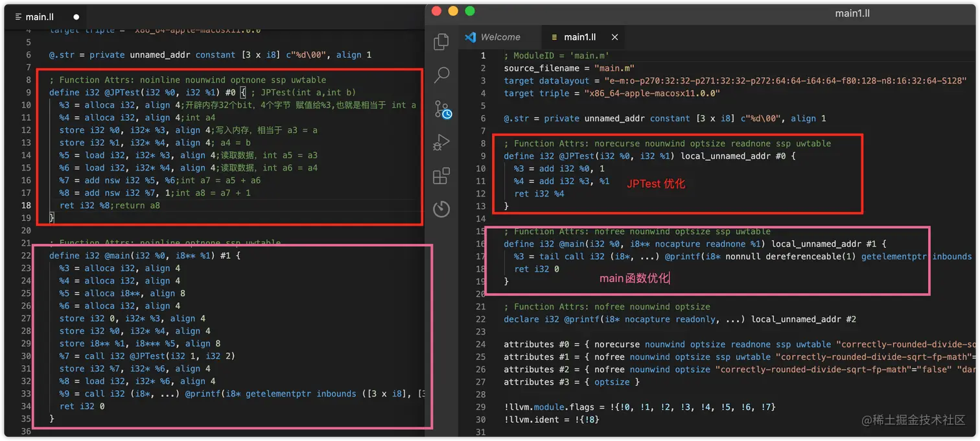The image size is (980, 441).
Task: Click the yellow minimize window button
Action: tap(453, 11)
